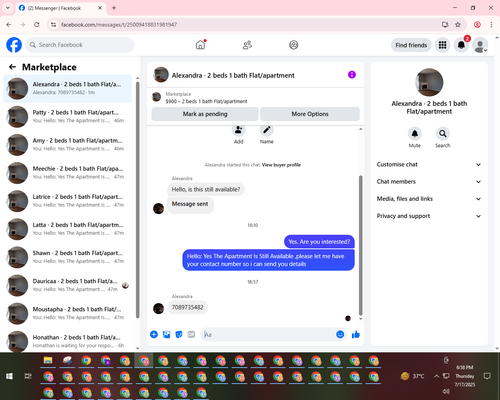
Task: Choose a sticker icon in composer
Action: tap(179, 334)
